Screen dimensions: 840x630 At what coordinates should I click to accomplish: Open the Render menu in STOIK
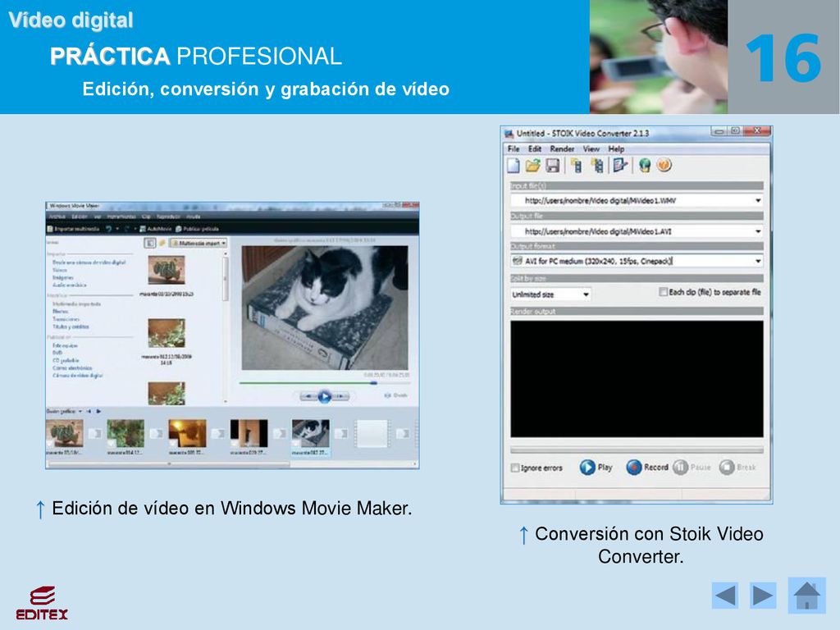click(x=562, y=149)
